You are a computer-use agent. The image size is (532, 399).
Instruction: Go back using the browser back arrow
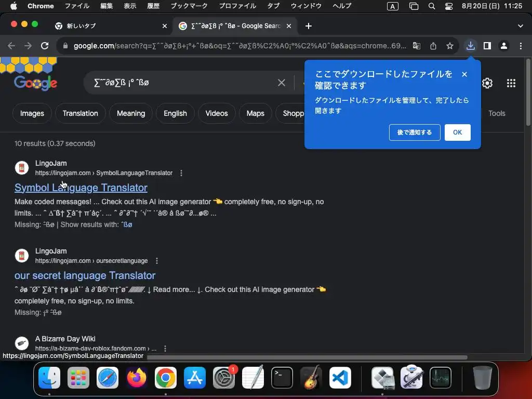click(x=11, y=46)
